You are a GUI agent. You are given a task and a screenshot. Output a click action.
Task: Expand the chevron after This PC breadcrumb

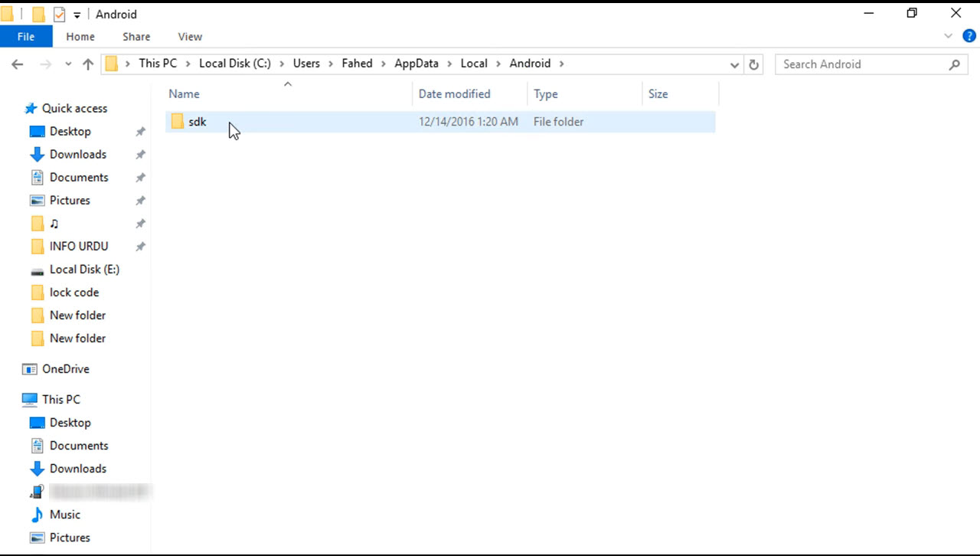click(x=188, y=64)
